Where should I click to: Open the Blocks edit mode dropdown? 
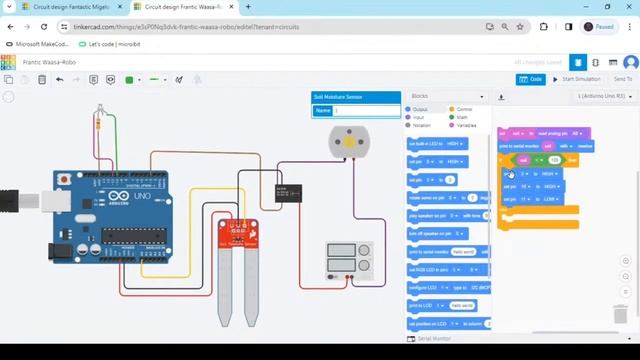[x=447, y=96]
